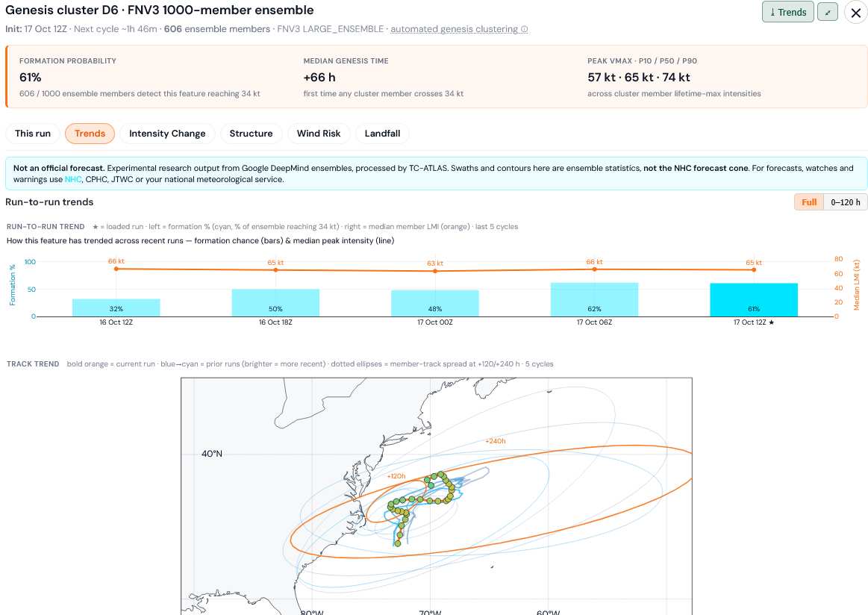Click the Trends button with the down arrow

[x=787, y=12]
